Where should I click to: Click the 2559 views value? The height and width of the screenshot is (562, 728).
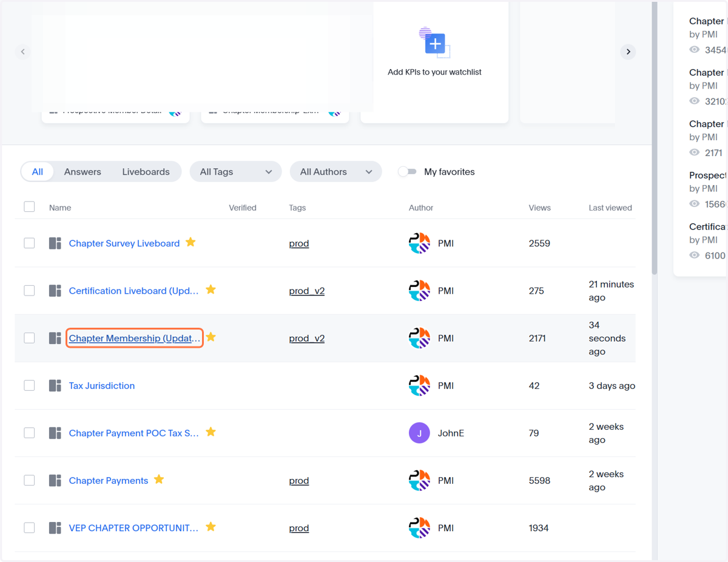[x=540, y=243]
